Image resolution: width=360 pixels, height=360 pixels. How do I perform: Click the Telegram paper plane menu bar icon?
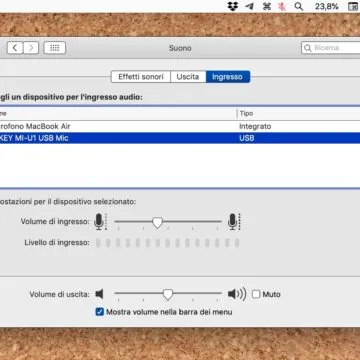[x=249, y=6]
